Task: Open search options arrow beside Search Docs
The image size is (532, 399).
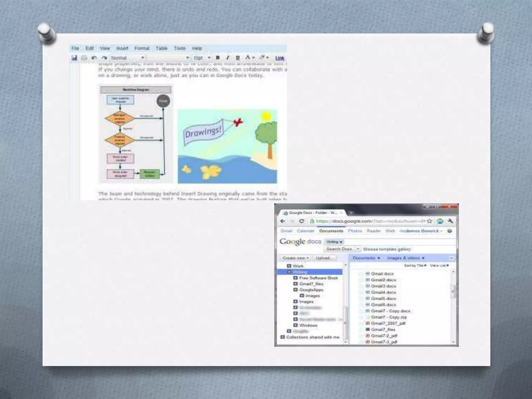Action: (358, 249)
